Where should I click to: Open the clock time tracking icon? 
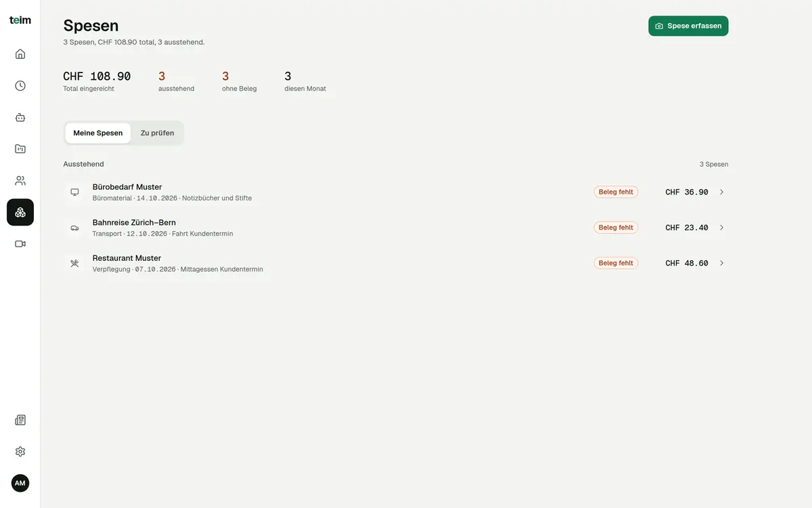click(20, 86)
